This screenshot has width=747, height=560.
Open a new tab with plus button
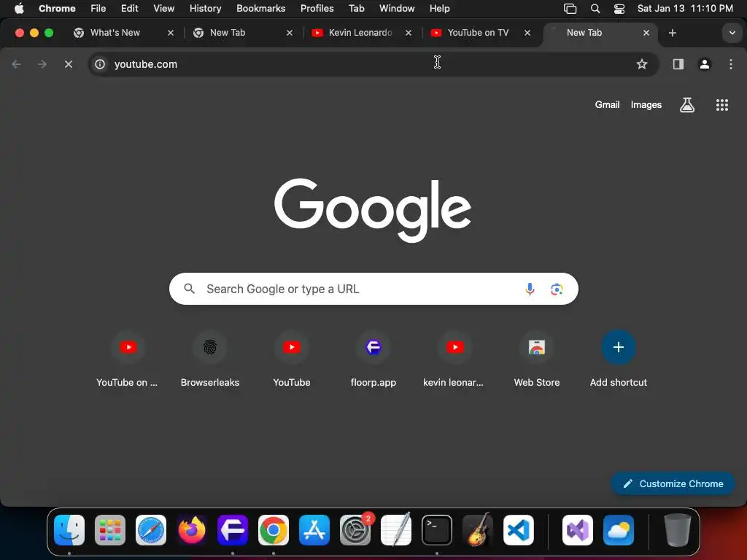coord(672,33)
